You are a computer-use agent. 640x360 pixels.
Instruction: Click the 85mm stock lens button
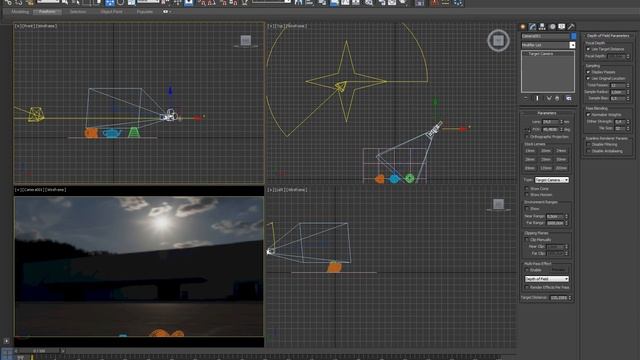[530, 168]
